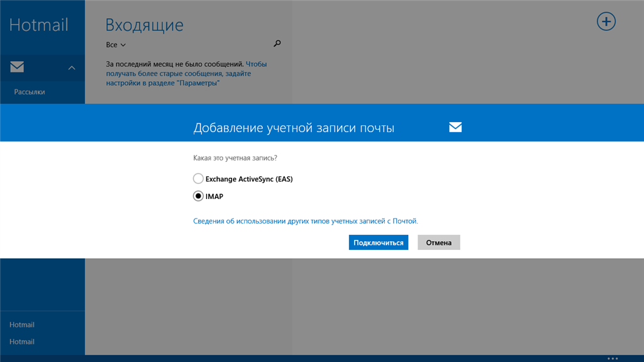Viewport: 644px width, 362px height.
Task: Click the Отмена button
Action: coord(438,242)
